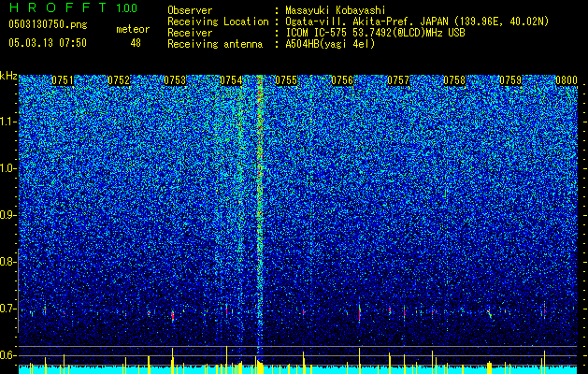Click the 0.6 kHz axis label
Image resolution: width=588 pixels, height=374 pixels.
click(7, 355)
